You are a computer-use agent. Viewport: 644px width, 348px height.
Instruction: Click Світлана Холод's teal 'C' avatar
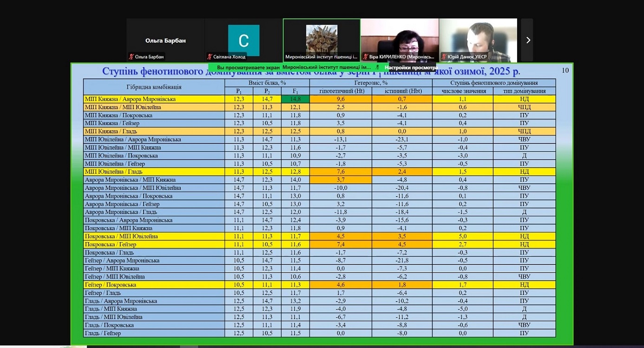click(243, 40)
